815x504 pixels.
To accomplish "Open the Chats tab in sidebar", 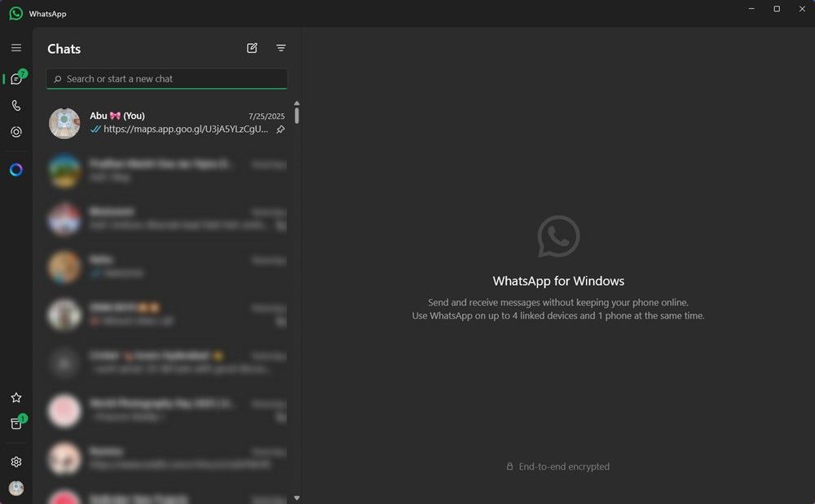I will tap(16, 79).
